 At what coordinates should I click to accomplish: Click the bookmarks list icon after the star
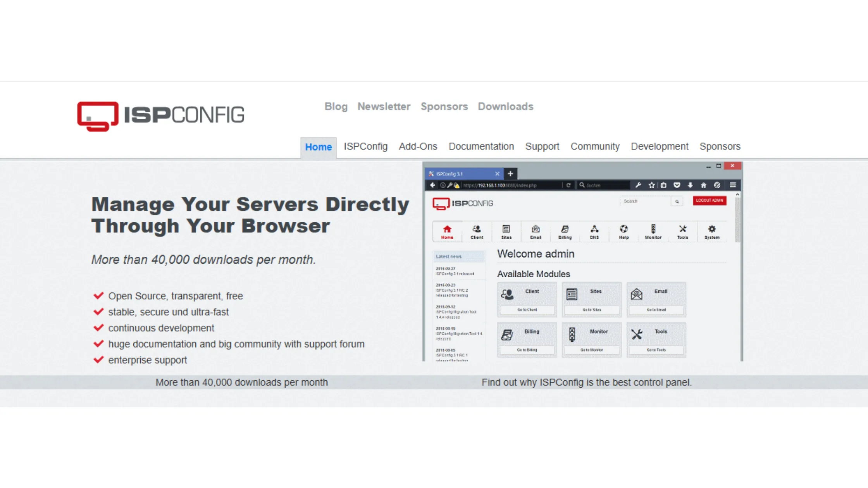pos(664,185)
